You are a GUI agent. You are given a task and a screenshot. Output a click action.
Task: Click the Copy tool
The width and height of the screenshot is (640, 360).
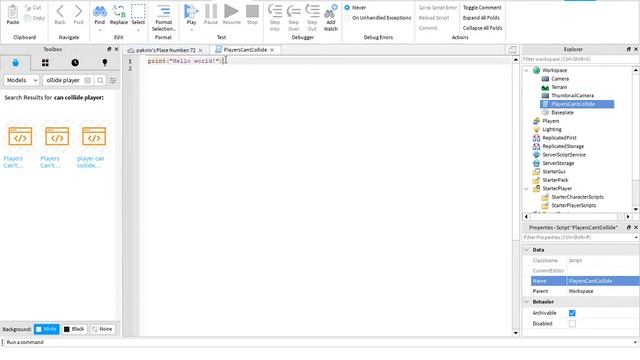tap(35, 18)
